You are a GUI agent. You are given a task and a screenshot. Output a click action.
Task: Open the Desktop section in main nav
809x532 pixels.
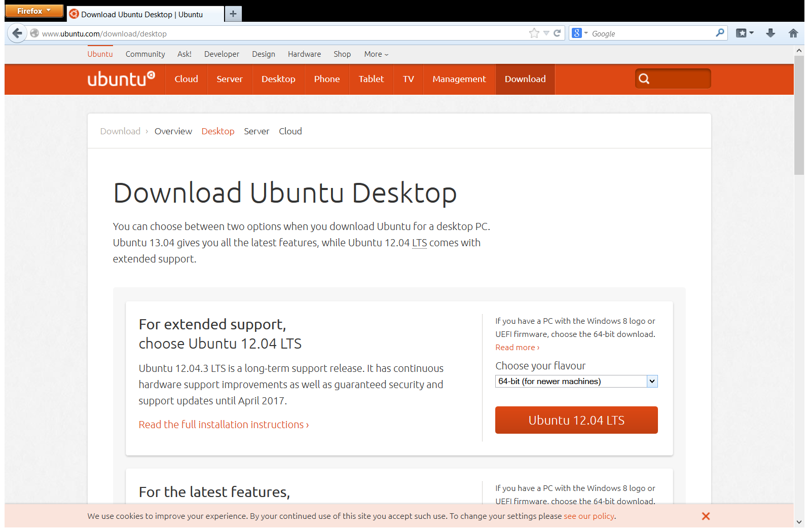pyautogui.click(x=278, y=79)
